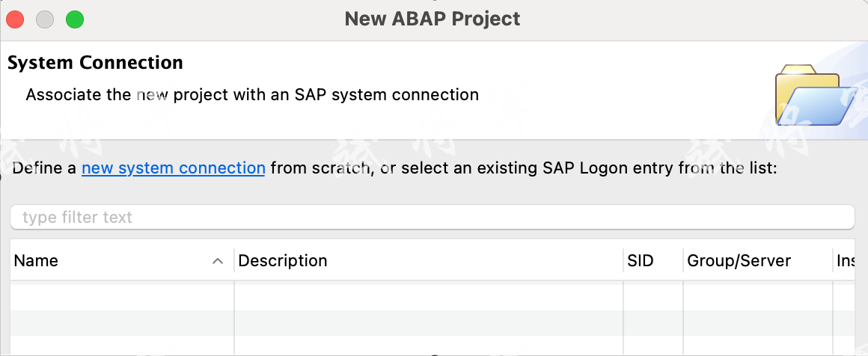Open the new system connection link
The image size is (868, 356).
173,168
